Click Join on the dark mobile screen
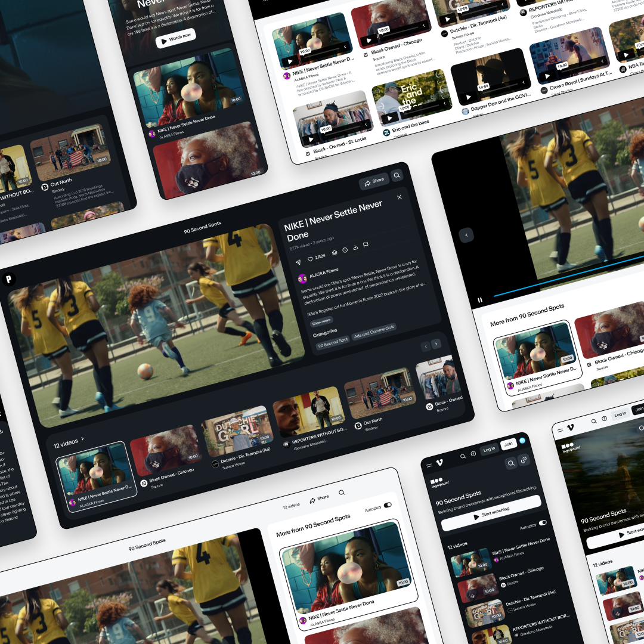This screenshot has height=644, width=644. (x=509, y=444)
